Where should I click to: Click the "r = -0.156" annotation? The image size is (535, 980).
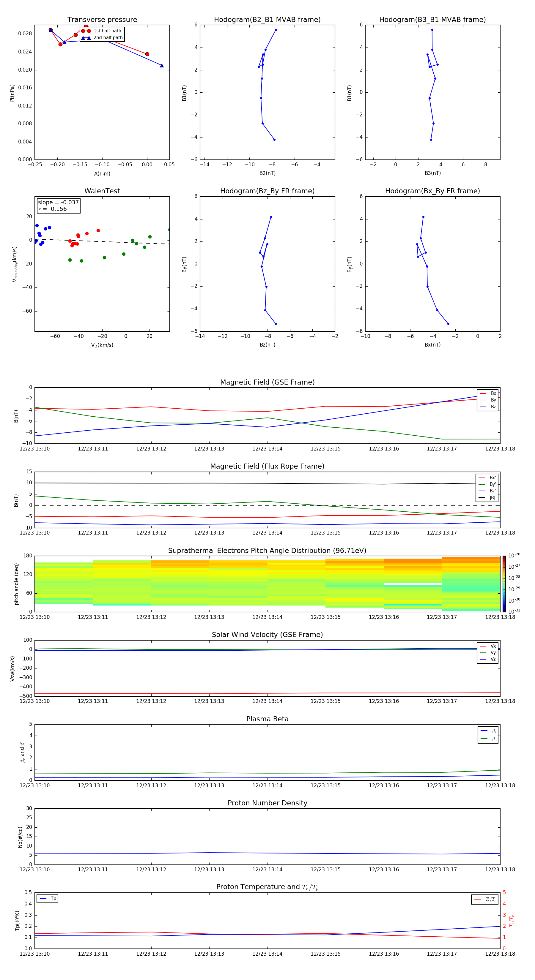53,209
